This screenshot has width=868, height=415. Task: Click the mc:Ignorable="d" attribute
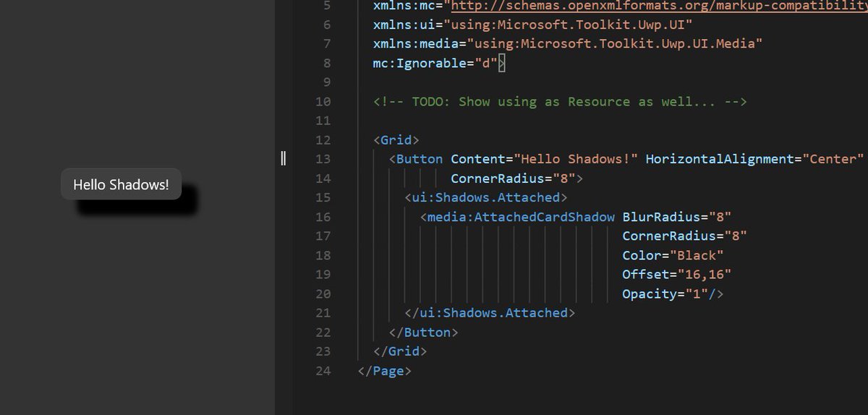(435, 63)
